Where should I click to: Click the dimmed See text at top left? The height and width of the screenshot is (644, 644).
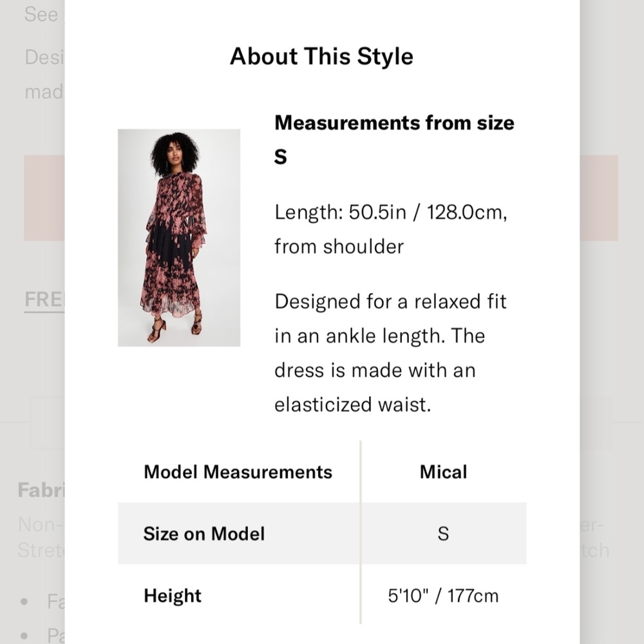click(x=41, y=14)
